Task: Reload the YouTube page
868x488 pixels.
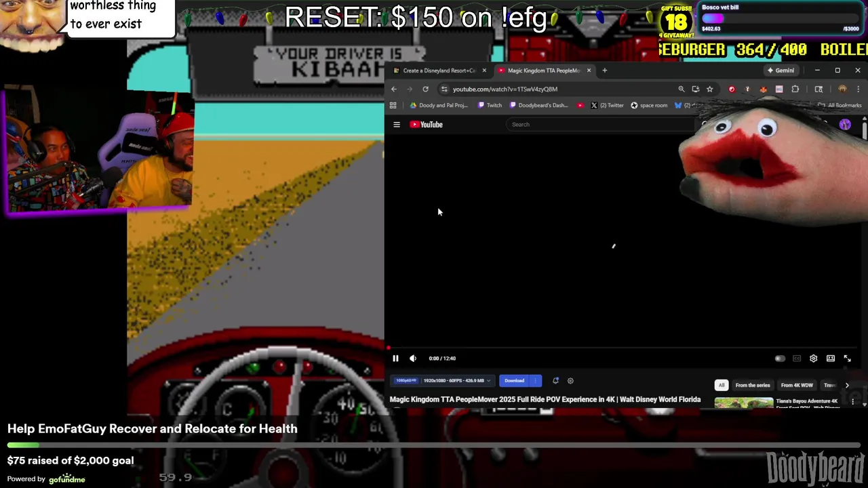Action: (425, 89)
